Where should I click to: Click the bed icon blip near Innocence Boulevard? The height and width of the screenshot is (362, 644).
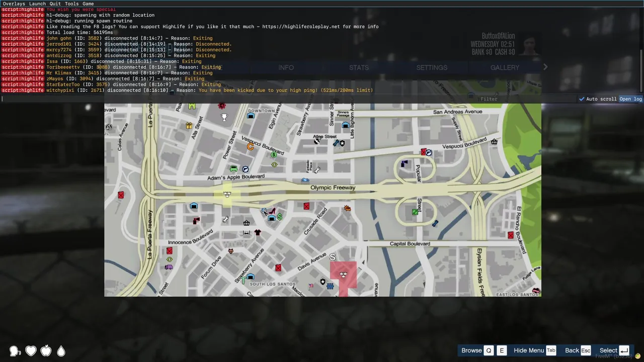tap(246, 233)
